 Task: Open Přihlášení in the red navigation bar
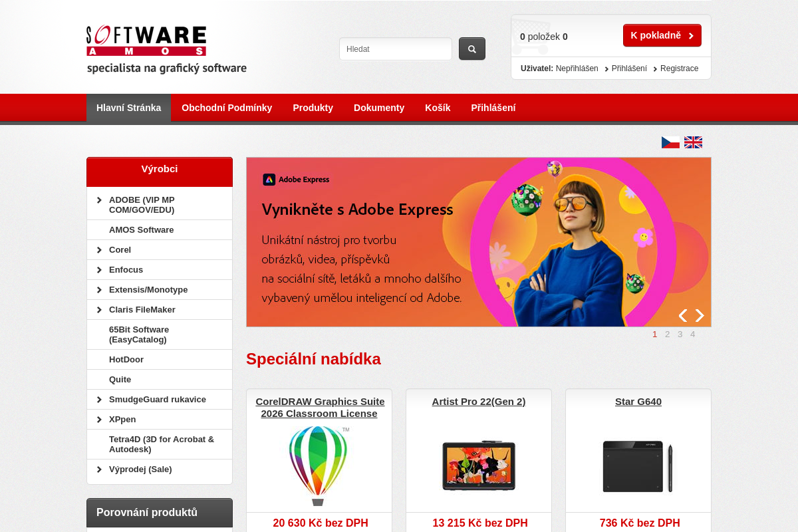click(493, 108)
